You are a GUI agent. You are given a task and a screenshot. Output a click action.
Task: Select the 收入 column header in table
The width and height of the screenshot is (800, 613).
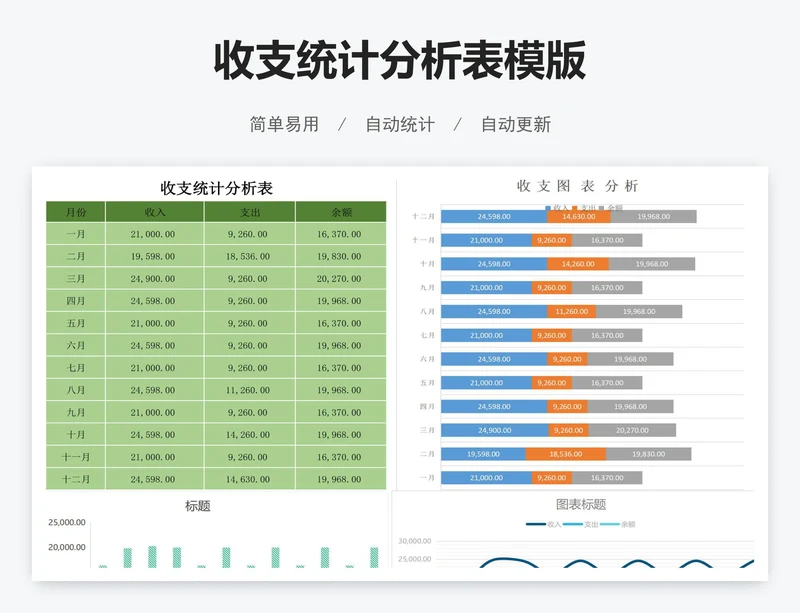[x=155, y=212]
